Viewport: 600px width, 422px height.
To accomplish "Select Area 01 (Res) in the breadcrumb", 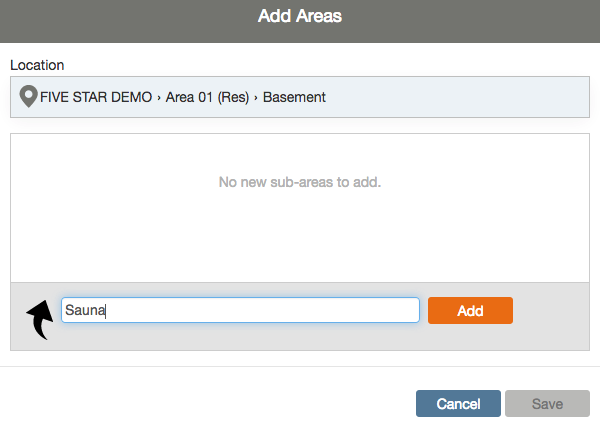I will pyautogui.click(x=207, y=97).
